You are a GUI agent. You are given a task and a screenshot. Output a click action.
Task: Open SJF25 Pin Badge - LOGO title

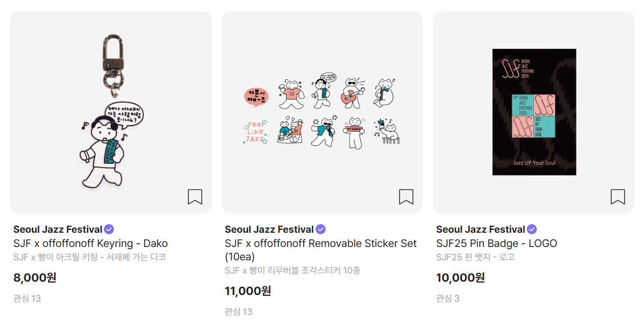[496, 244]
